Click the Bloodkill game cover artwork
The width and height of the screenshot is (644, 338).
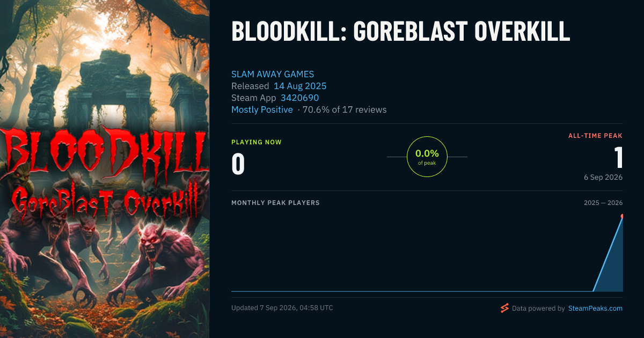(x=105, y=169)
